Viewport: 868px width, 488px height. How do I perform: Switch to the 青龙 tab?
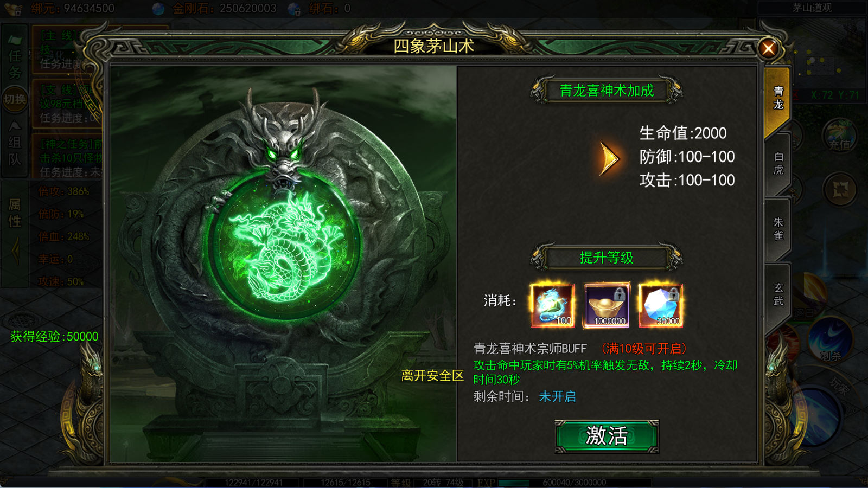click(778, 99)
